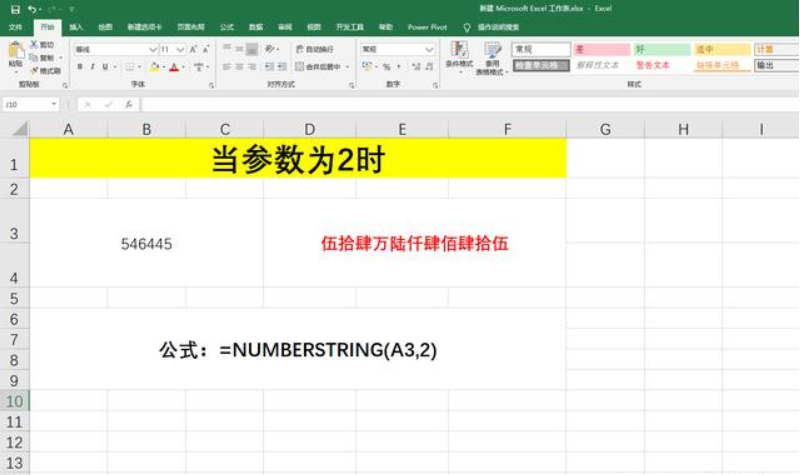Click the Undo arrow icon
Image resolution: width=800 pixels, height=475 pixels.
tap(32, 9)
